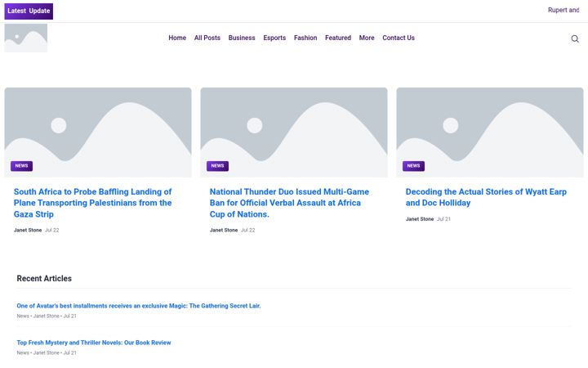
Task: Open National Thunder Duo article thumbnail
Action: tap(294, 132)
